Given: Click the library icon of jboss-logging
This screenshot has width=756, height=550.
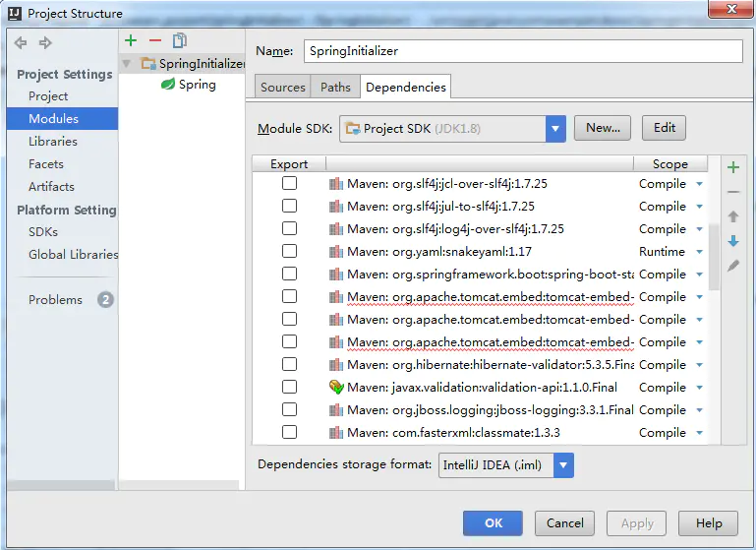Looking at the screenshot, I should coord(336,410).
